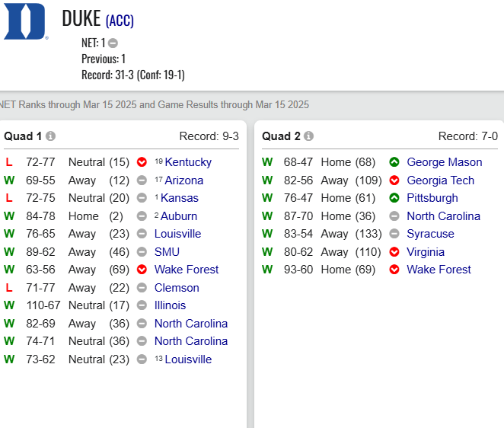504x428 pixels.
Task: Click the red down-trend icon beside Kentucky
Action: (x=142, y=162)
